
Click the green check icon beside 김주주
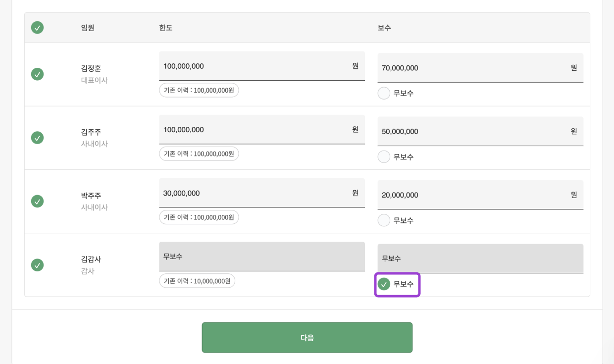(x=37, y=138)
